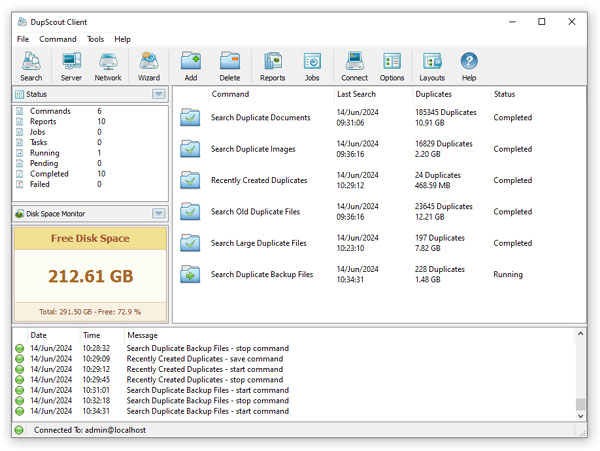Select the Search Duplicate Documents folder icon
Viewport: 600px width, 451px height.
coord(190,117)
